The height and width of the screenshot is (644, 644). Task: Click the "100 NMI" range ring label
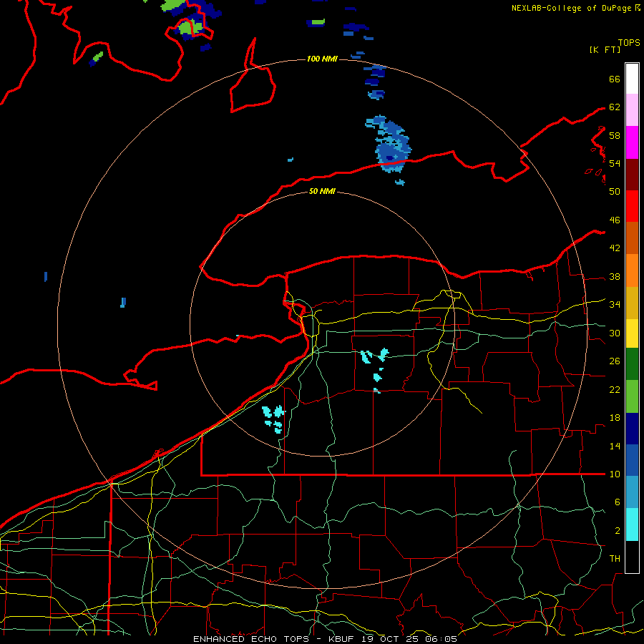pos(322,59)
